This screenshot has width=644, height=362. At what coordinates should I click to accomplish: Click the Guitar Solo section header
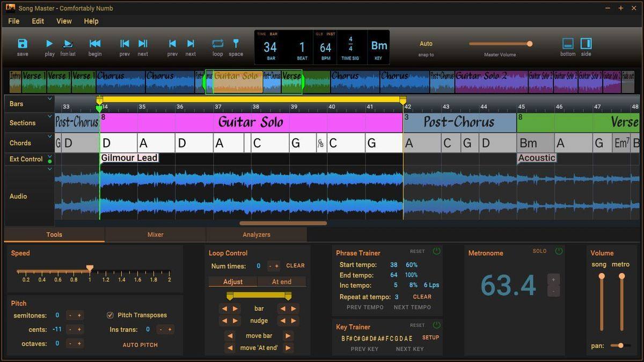pyautogui.click(x=251, y=122)
